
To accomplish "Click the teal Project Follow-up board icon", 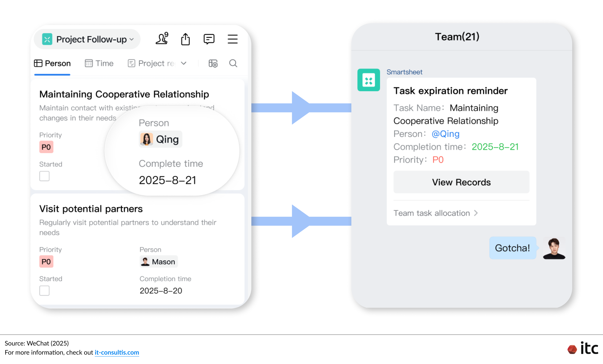I will tap(47, 39).
